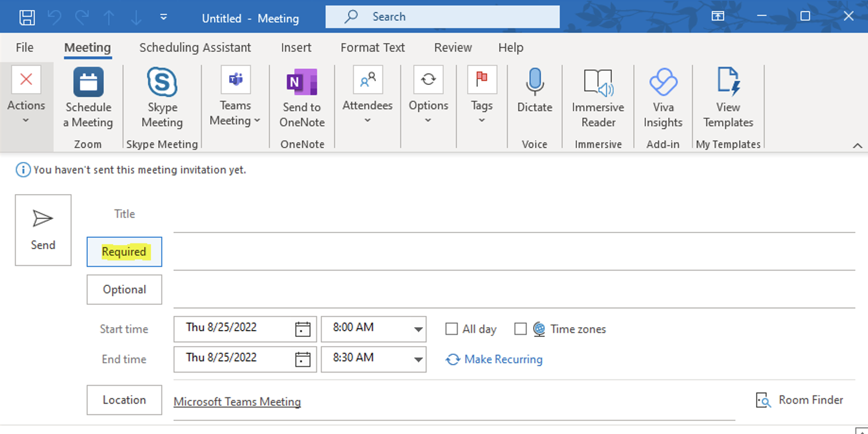The width and height of the screenshot is (868, 434).
Task: Open the Immersive Reader
Action: click(x=598, y=82)
